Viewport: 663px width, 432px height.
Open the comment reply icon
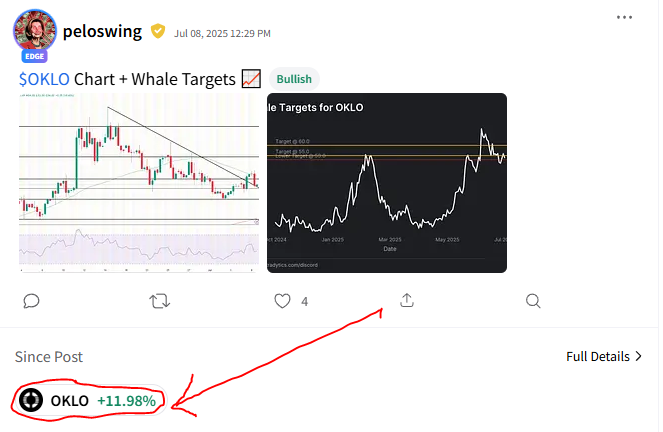click(31, 301)
